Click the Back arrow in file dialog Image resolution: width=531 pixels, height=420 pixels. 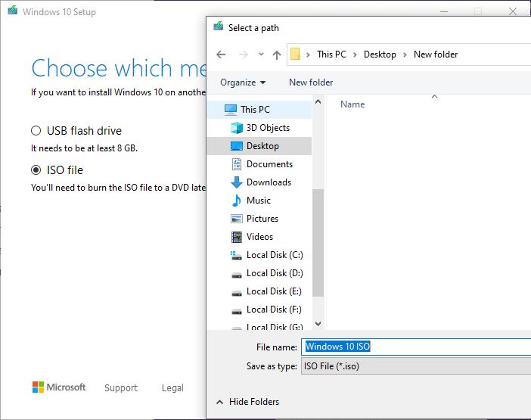pos(221,54)
